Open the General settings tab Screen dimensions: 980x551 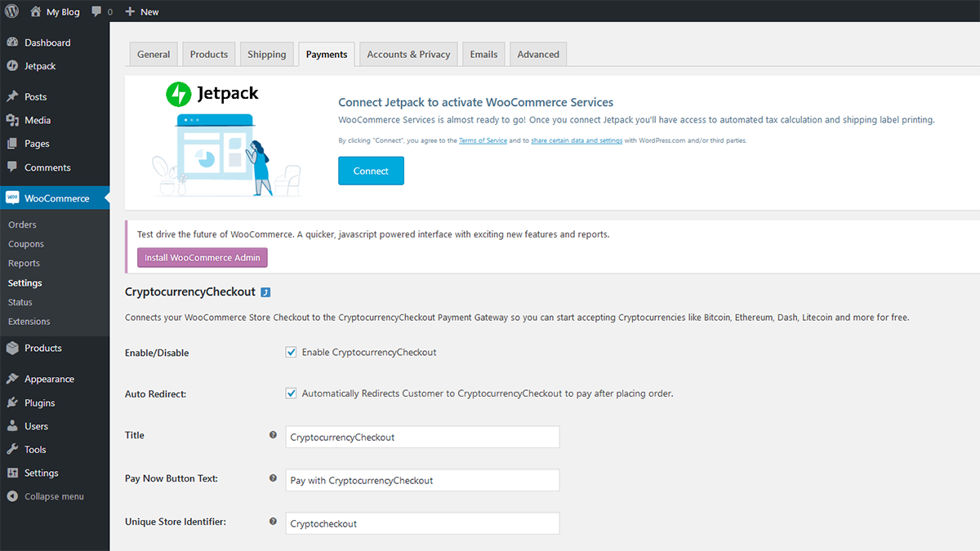(154, 54)
